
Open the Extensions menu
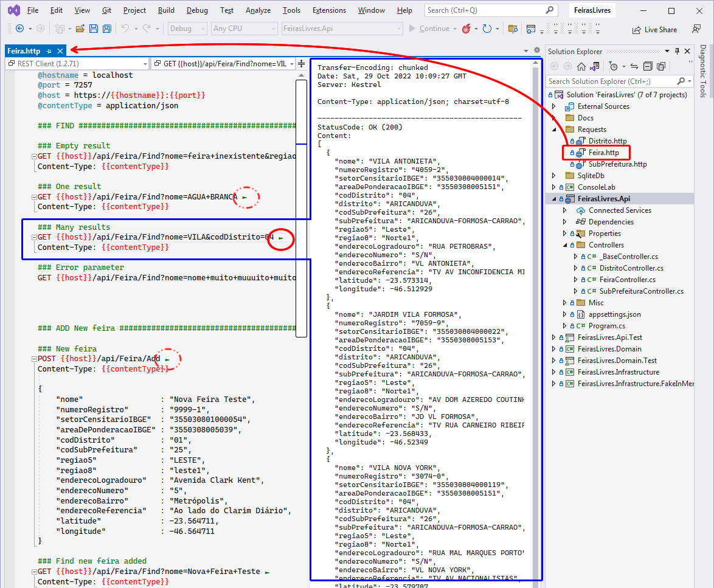tap(329, 10)
